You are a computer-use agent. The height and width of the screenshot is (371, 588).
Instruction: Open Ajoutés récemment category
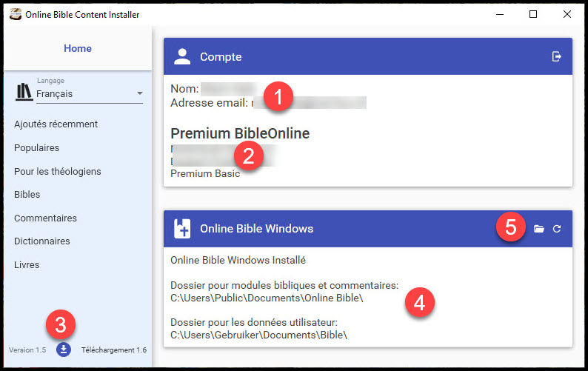(56, 124)
